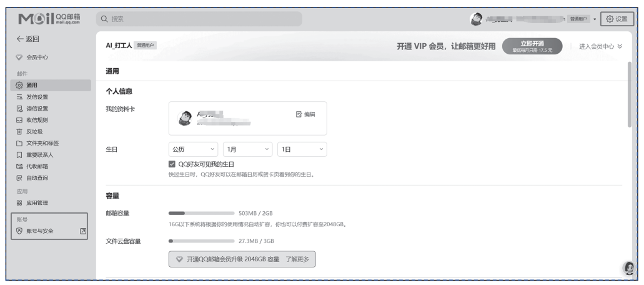
Task: Open the 设置 gear button
Action: coord(617,19)
